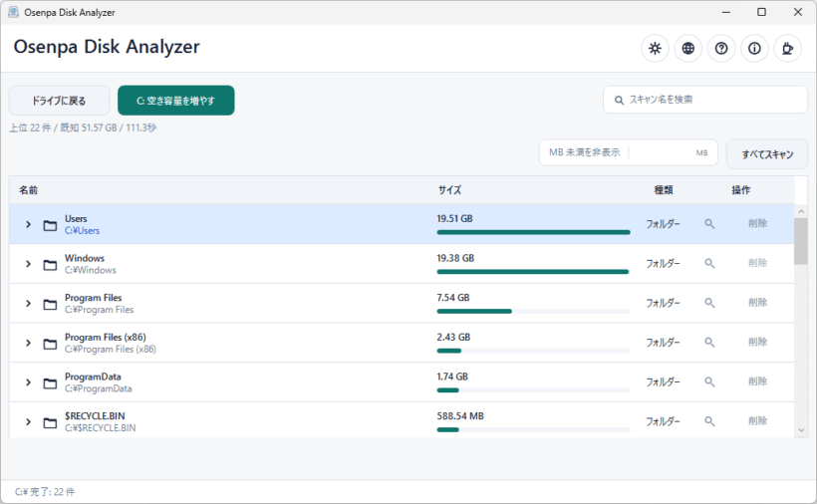The image size is (817, 504).
Task: Expand the Program Files (x86) chevron
Action: click(x=28, y=343)
